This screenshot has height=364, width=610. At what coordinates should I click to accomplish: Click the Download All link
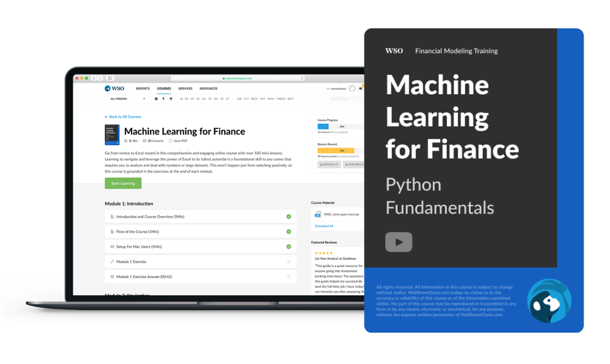click(324, 226)
